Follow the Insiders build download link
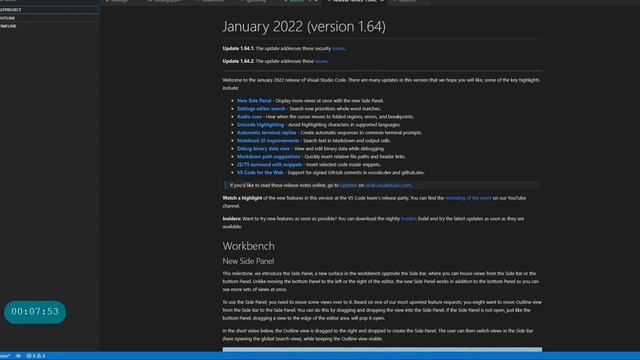 tap(409, 219)
